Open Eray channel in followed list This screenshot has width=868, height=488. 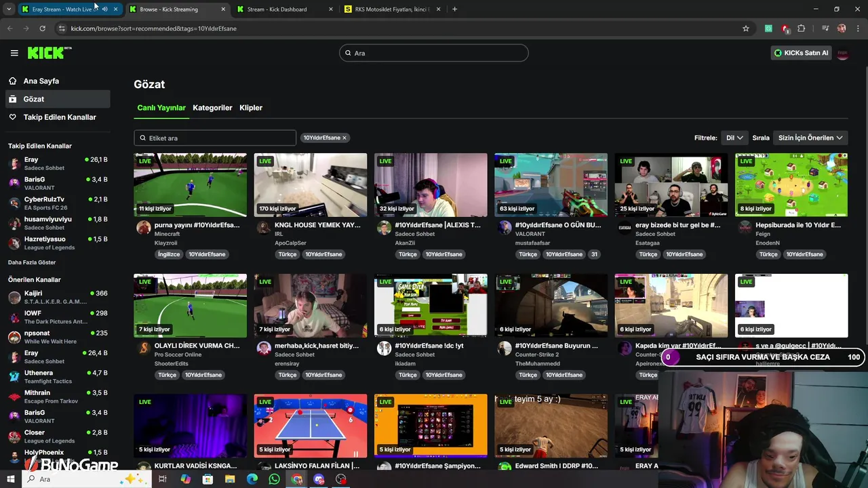pos(58,163)
